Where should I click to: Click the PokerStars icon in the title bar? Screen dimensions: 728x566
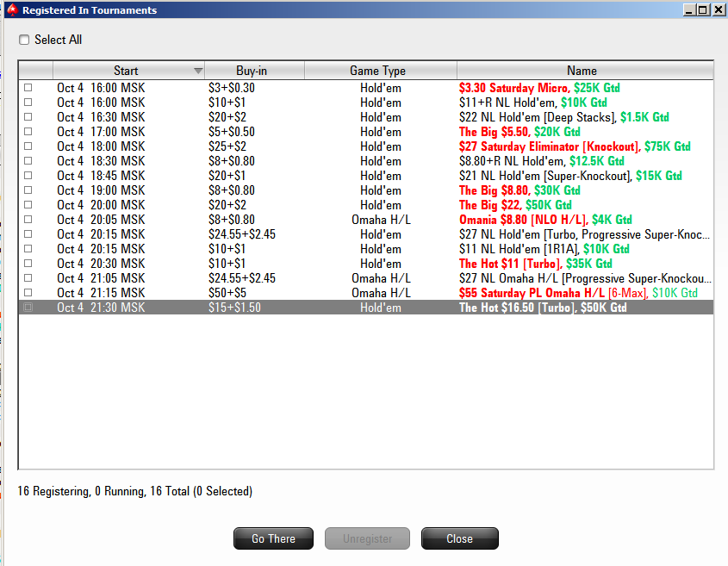tap(13, 9)
